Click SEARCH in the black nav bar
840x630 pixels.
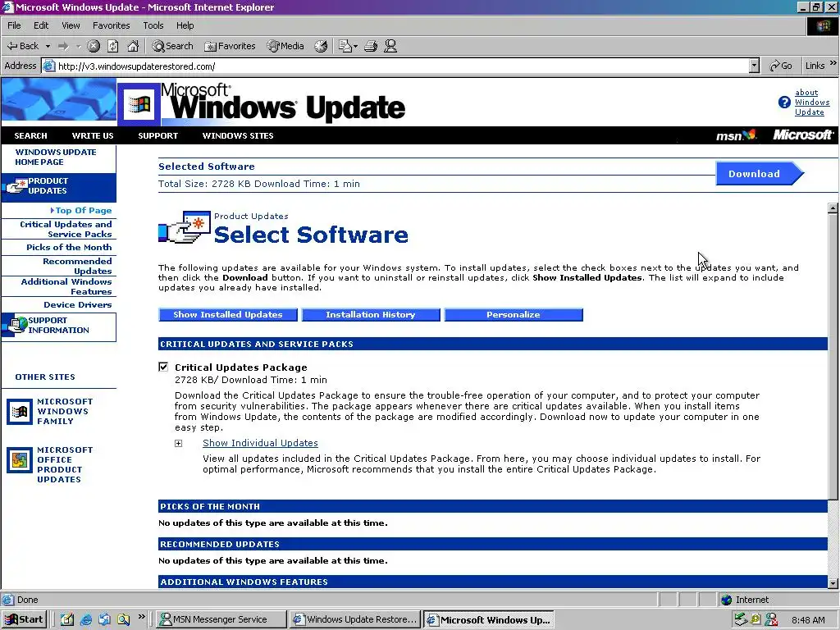30,135
